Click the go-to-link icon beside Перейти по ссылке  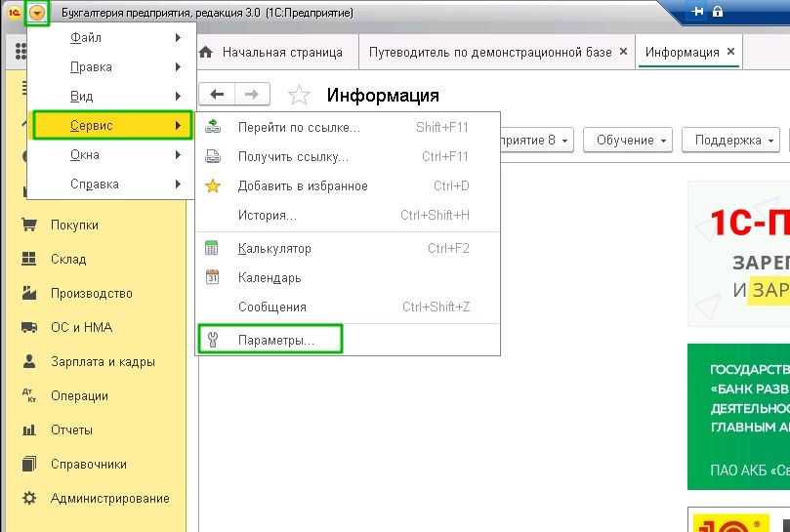pyautogui.click(x=213, y=127)
